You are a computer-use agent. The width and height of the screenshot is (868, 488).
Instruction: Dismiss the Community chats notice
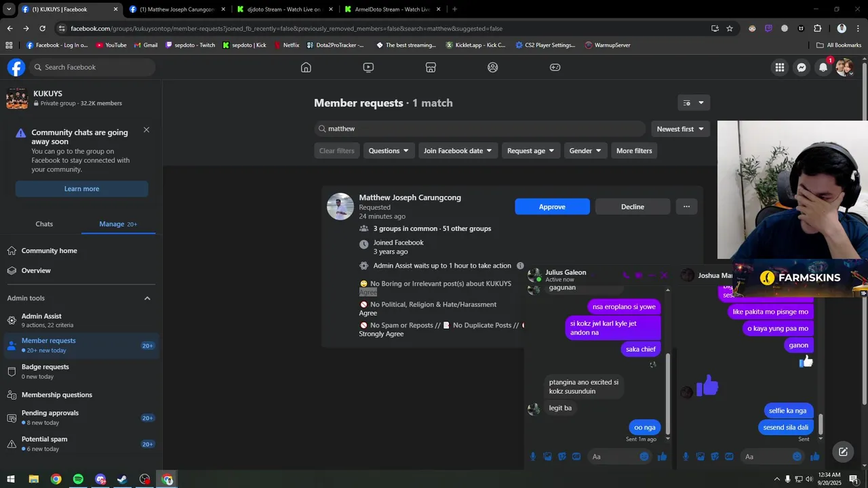coord(146,129)
